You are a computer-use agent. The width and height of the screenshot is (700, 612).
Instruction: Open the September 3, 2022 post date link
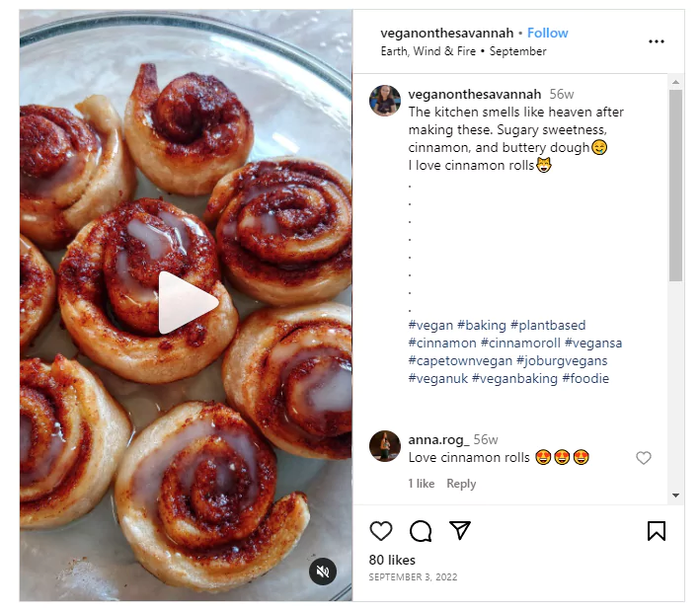(413, 577)
